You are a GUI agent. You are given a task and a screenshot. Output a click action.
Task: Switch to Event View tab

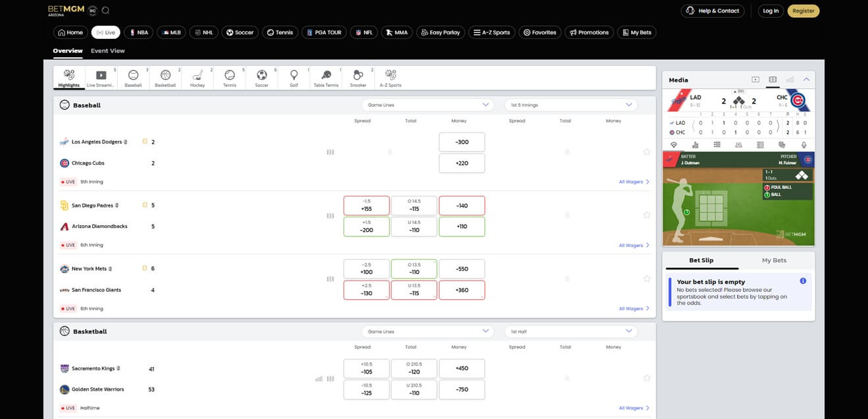(108, 51)
